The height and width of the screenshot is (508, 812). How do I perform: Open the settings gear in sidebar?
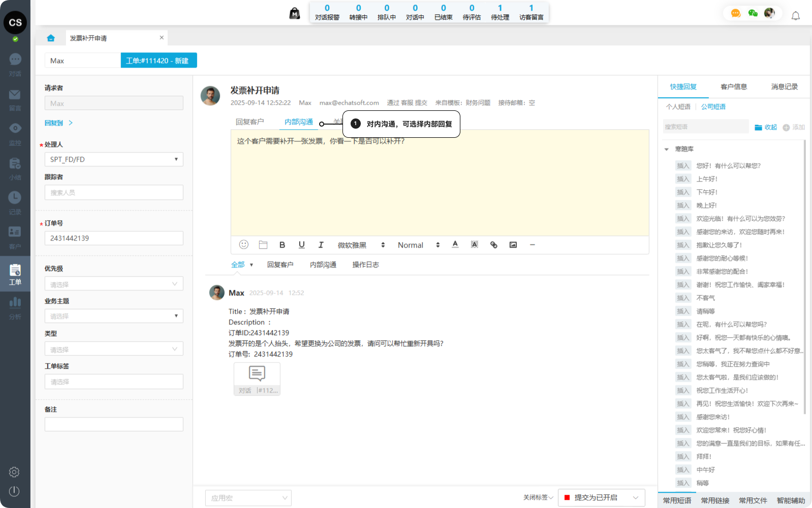pyautogui.click(x=14, y=472)
